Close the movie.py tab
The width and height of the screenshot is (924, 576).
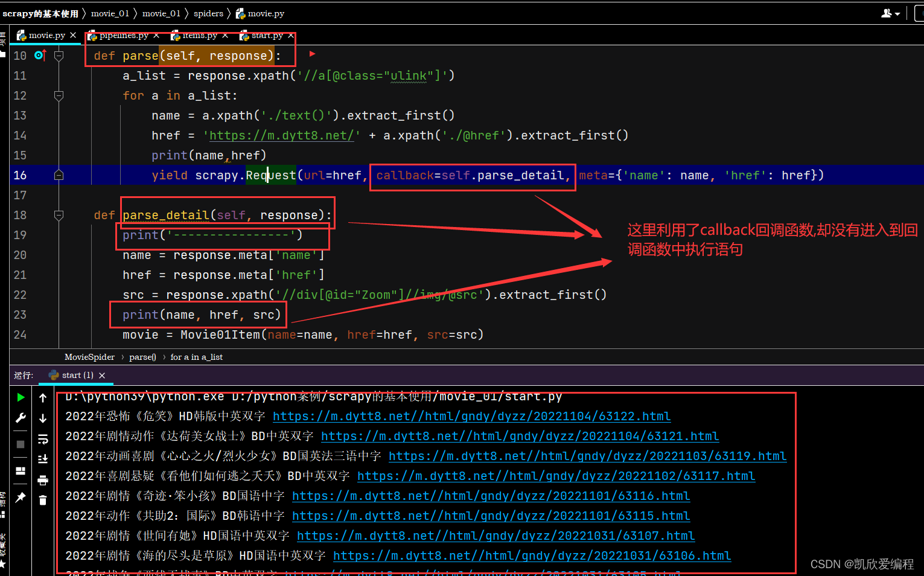[73, 35]
